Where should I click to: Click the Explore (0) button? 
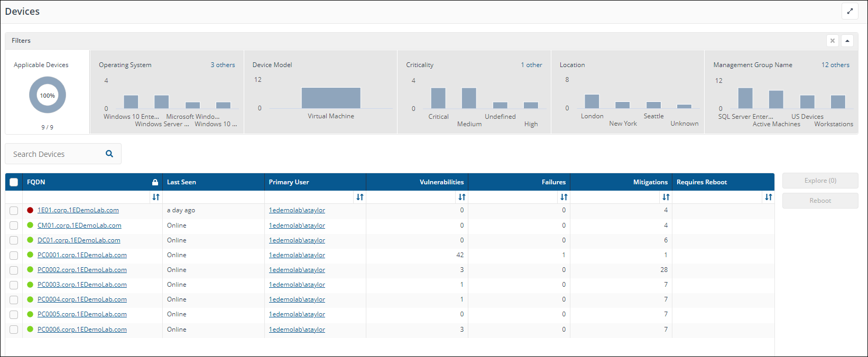tap(820, 181)
